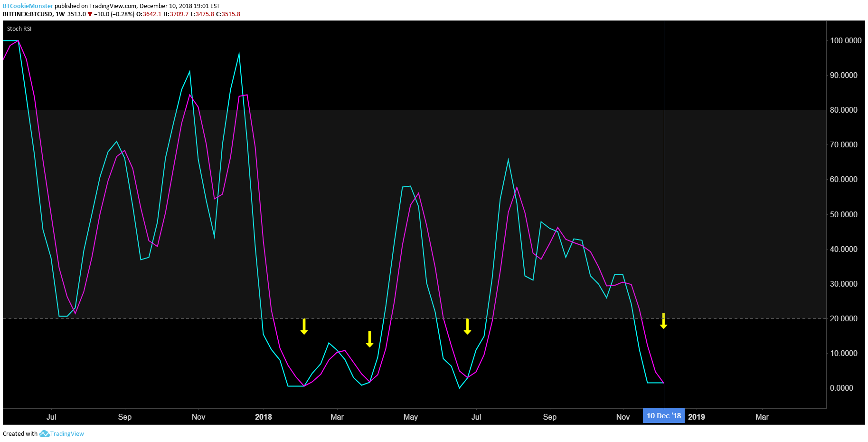Click the Sep label right of second Jul
868x442 pixels.
550,417
